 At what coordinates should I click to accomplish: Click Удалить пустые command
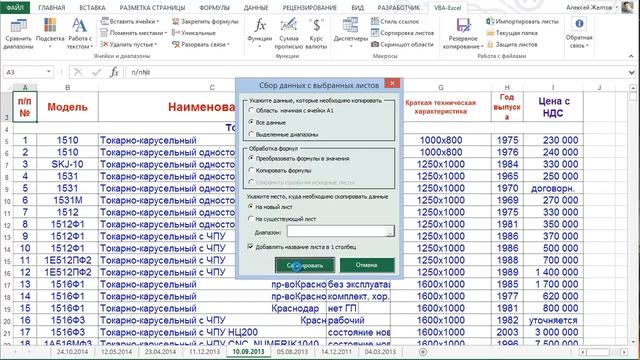(x=129, y=44)
